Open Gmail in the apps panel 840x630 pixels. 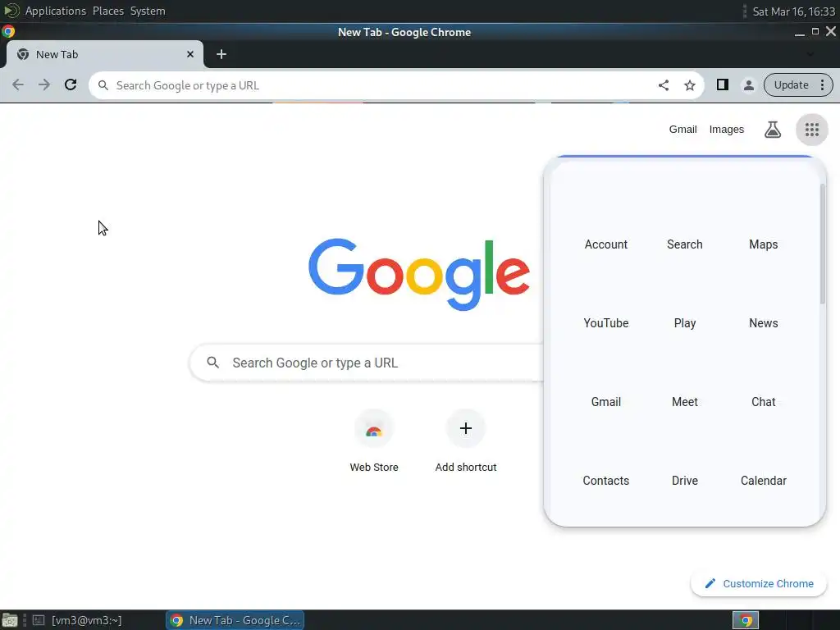click(x=606, y=402)
